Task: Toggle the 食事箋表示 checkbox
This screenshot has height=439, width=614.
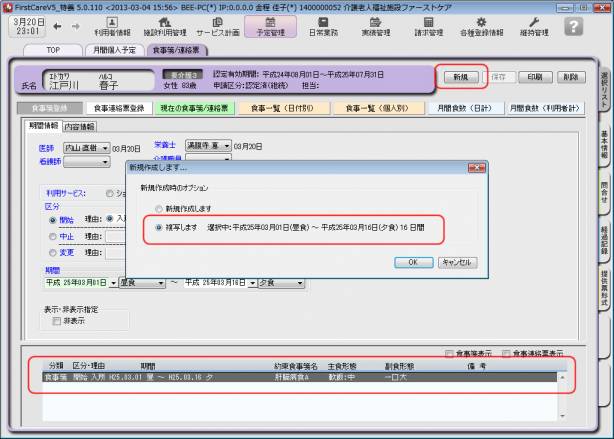Action: click(x=450, y=353)
